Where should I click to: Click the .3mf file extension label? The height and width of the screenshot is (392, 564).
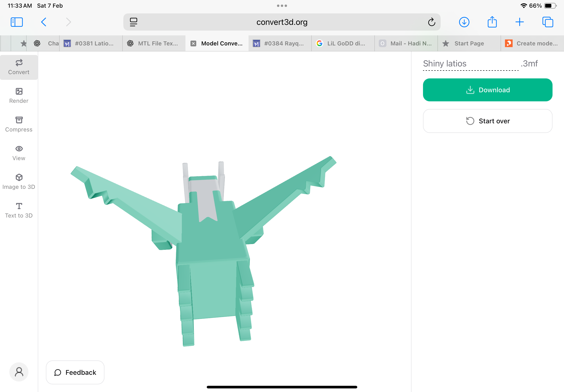tap(529, 64)
